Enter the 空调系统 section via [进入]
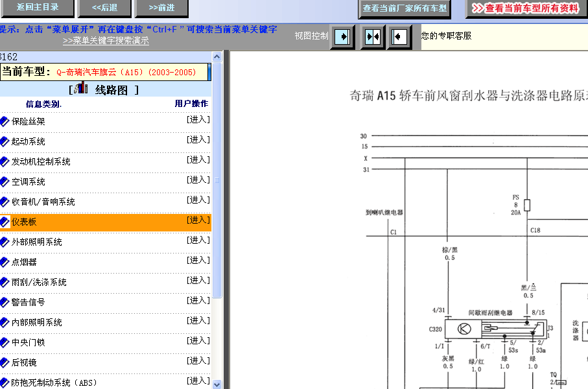This screenshot has height=389, width=588. [x=198, y=180]
